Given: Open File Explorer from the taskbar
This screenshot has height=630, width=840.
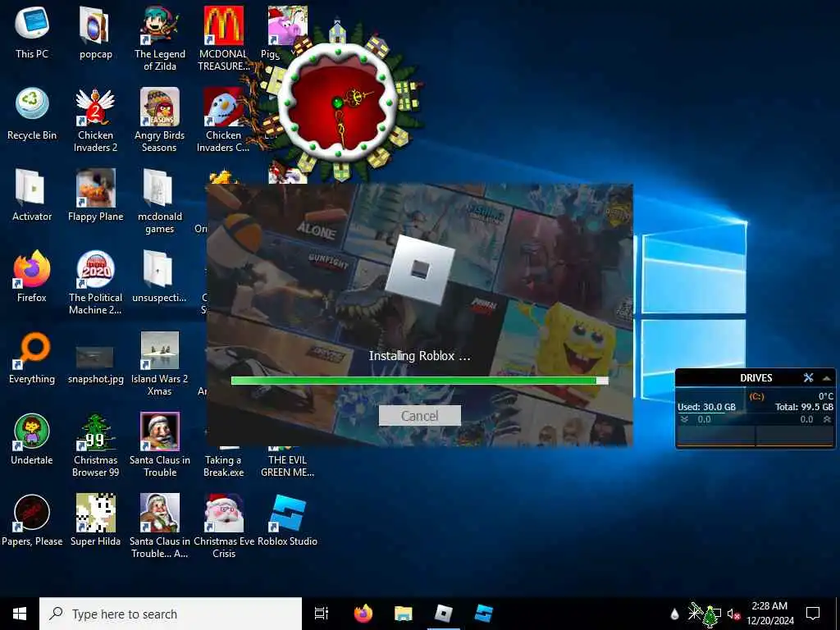Looking at the screenshot, I should 404,614.
